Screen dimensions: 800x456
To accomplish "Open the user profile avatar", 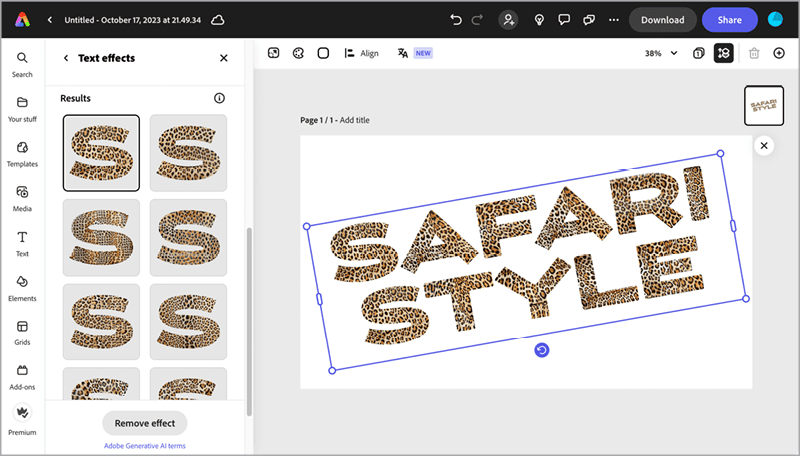I will point(775,20).
